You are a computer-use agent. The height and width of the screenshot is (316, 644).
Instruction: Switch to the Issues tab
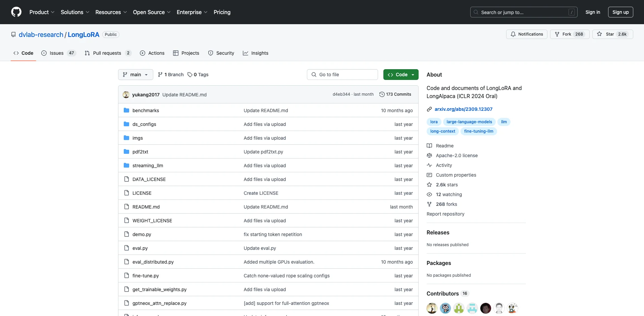[58, 53]
